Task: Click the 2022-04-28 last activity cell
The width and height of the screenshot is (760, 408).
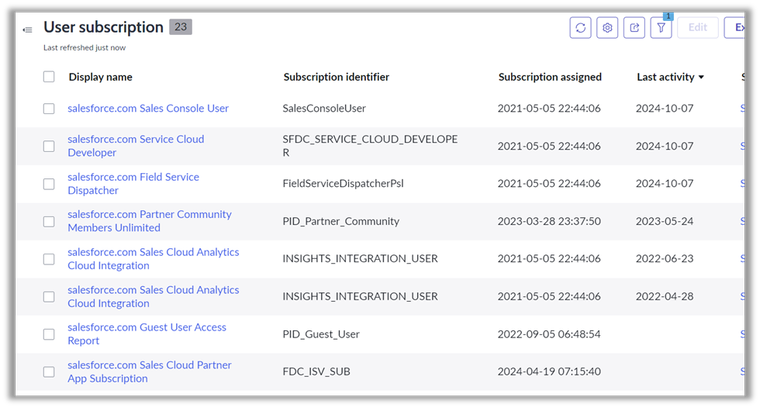Action: point(665,297)
